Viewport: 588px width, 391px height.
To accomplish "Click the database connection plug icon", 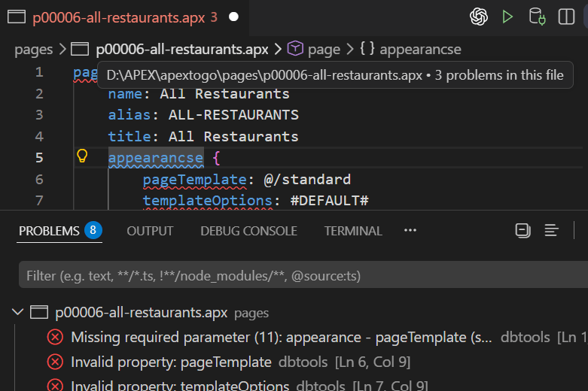I will [x=537, y=17].
